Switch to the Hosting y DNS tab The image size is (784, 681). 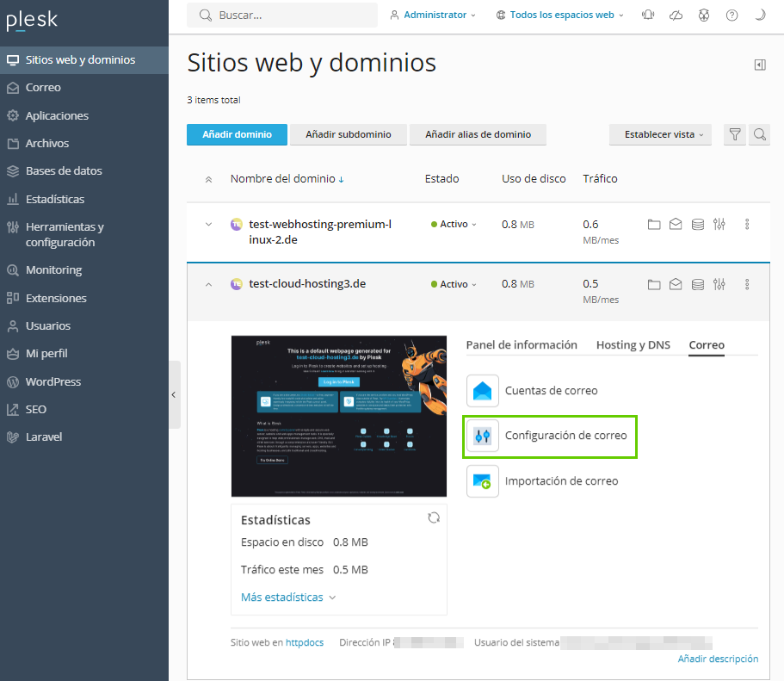click(x=633, y=345)
